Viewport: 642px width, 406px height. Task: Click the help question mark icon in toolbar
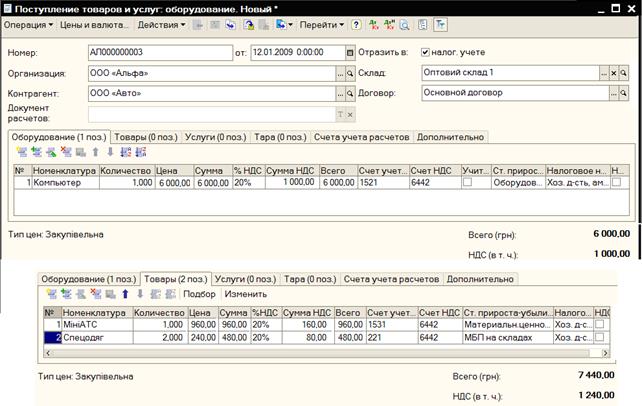pos(356,24)
